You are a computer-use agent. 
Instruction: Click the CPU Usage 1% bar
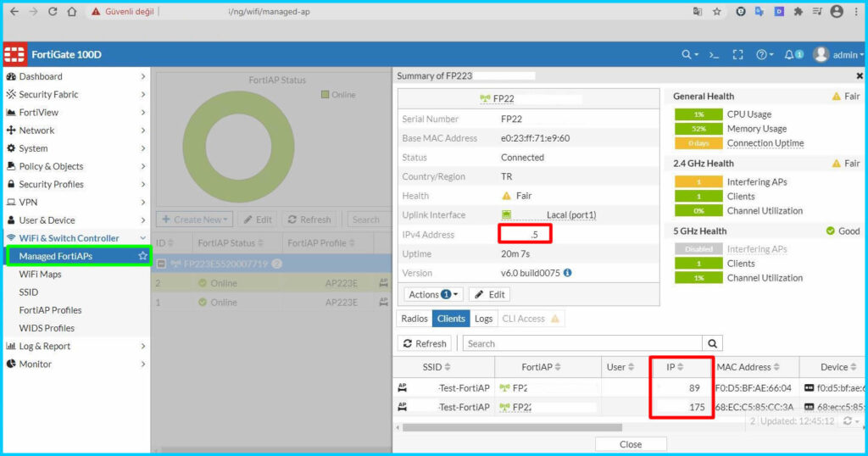(x=698, y=114)
